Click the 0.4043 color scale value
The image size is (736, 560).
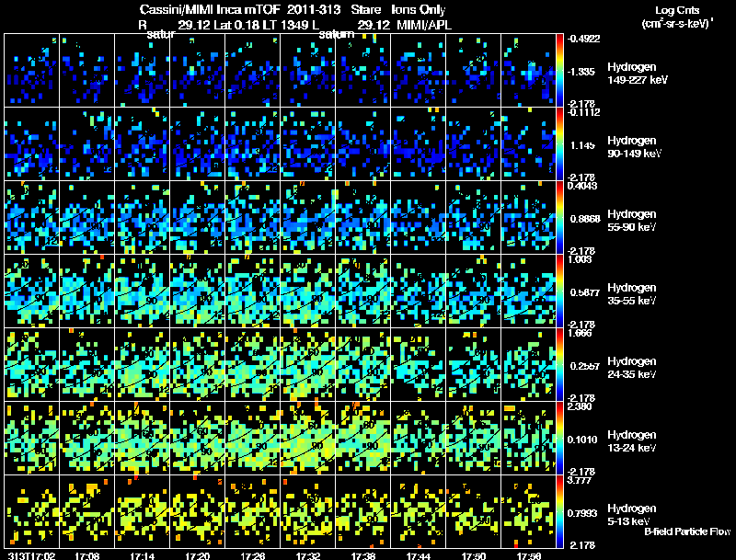(582, 186)
